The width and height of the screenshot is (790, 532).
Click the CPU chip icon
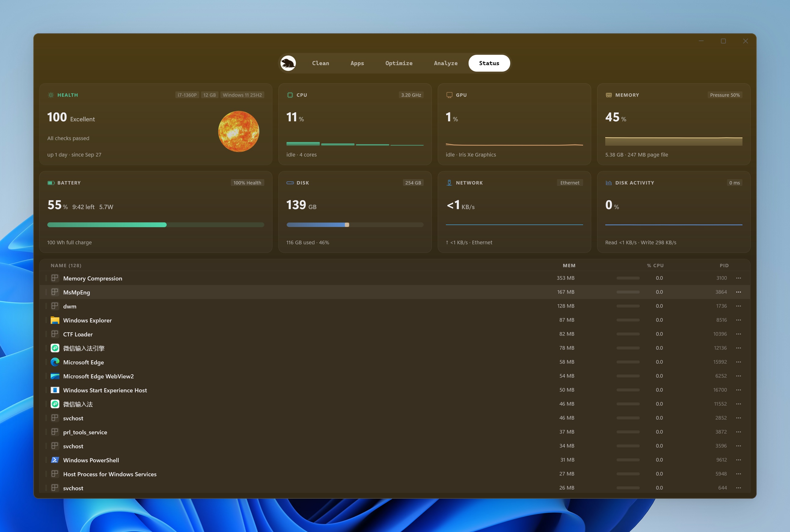click(x=290, y=95)
